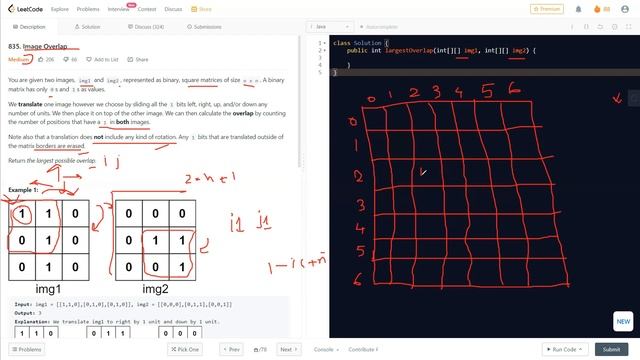Click the Medium difficulty label
This screenshot has height=360, width=640.
point(18,59)
